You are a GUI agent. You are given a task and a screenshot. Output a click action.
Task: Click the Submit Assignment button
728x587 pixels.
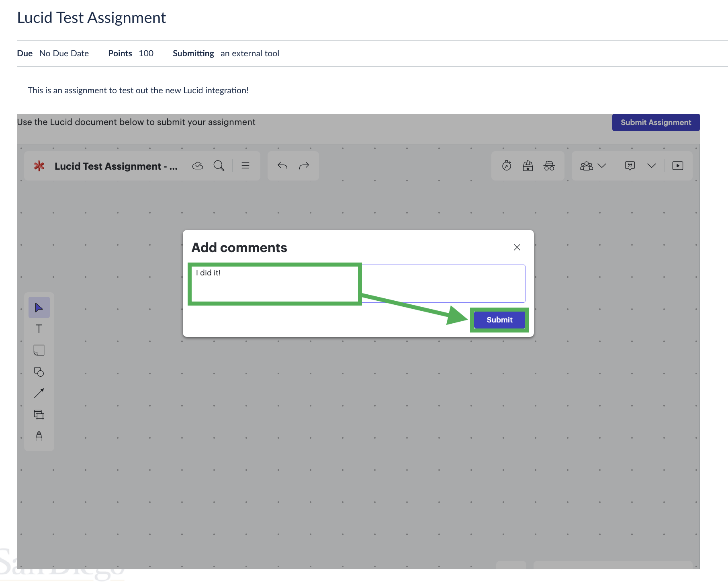click(x=656, y=122)
